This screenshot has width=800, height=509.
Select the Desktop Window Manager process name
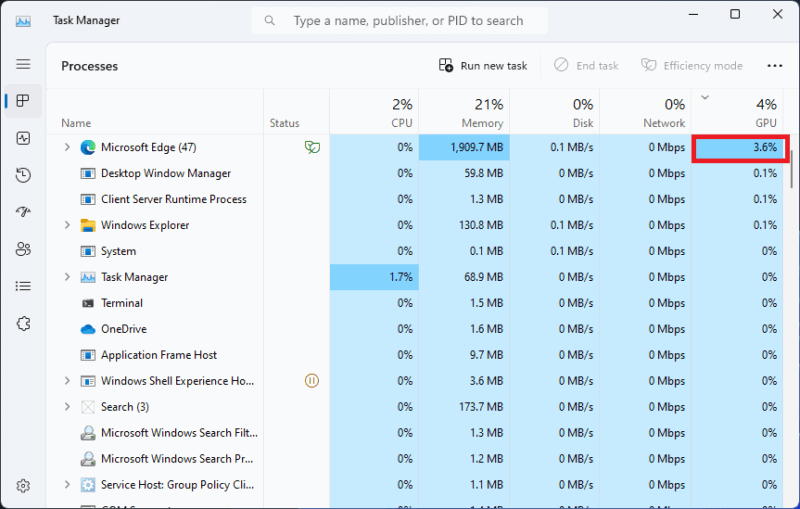[166, 173]
